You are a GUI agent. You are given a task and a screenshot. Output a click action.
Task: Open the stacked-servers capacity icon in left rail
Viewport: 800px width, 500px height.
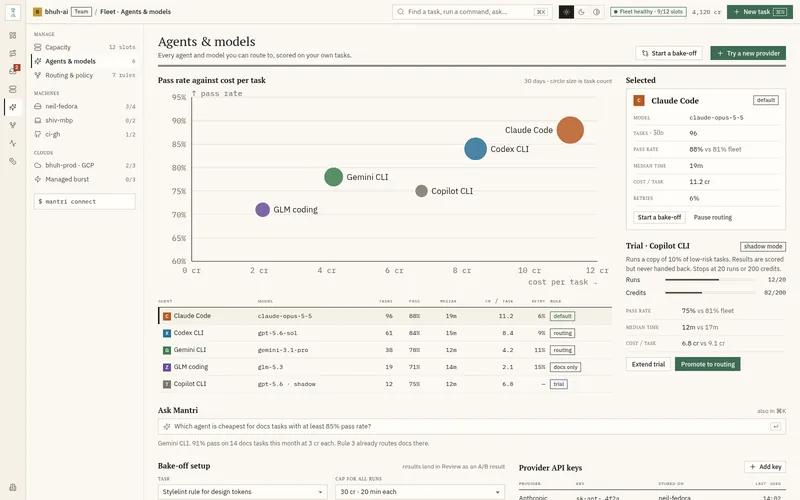(13, 89)
